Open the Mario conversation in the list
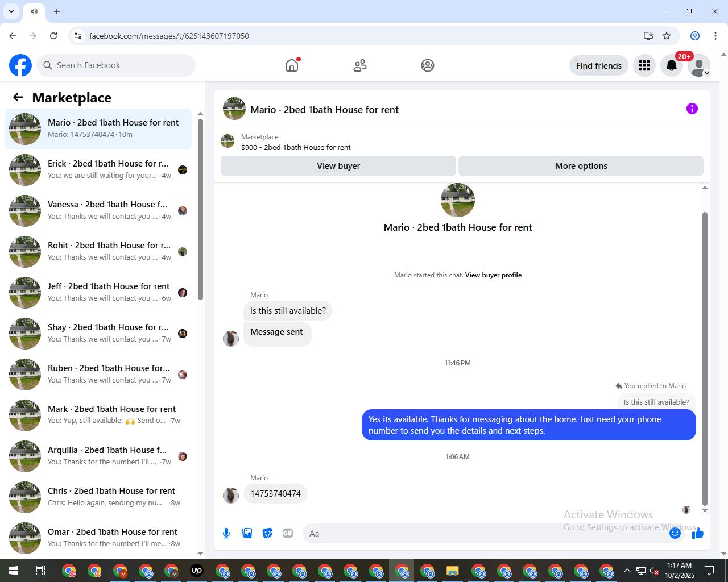 [98, 129]
